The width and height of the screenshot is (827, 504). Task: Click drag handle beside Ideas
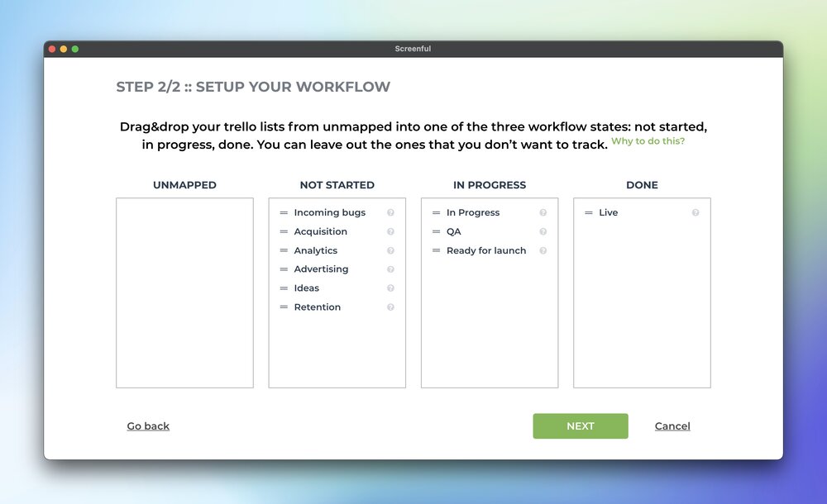[x=284, y=288]
